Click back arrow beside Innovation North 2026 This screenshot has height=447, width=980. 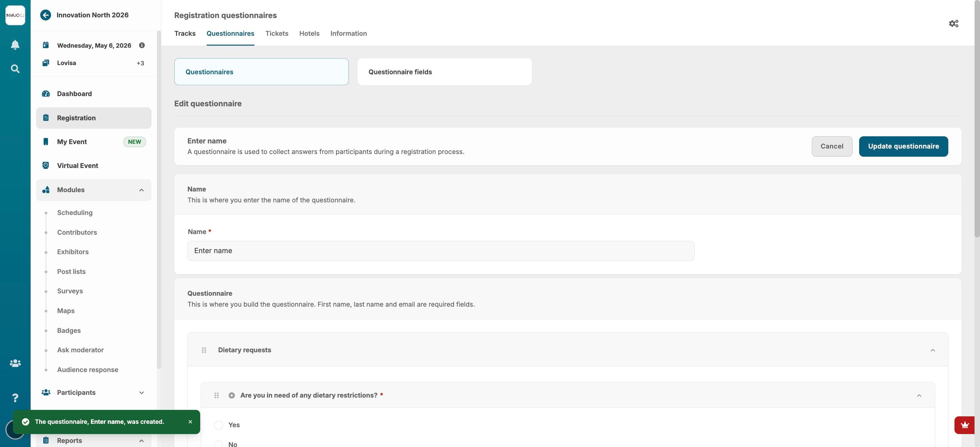tap(46, 15)
